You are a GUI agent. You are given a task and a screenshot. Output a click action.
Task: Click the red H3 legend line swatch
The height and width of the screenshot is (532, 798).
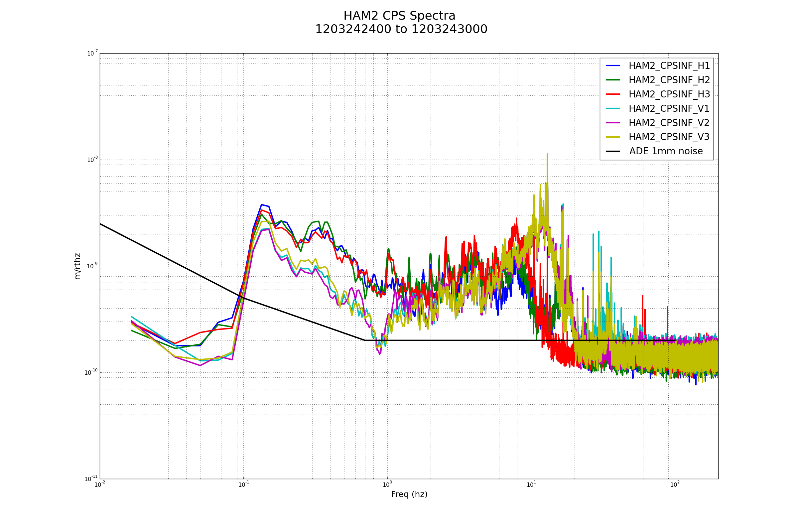(x=613, y=94)
